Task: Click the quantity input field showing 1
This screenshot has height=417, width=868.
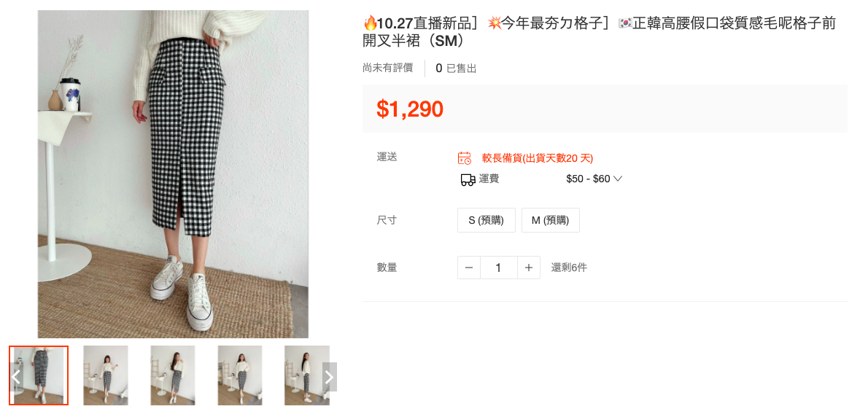Action: tap(499, 268)
